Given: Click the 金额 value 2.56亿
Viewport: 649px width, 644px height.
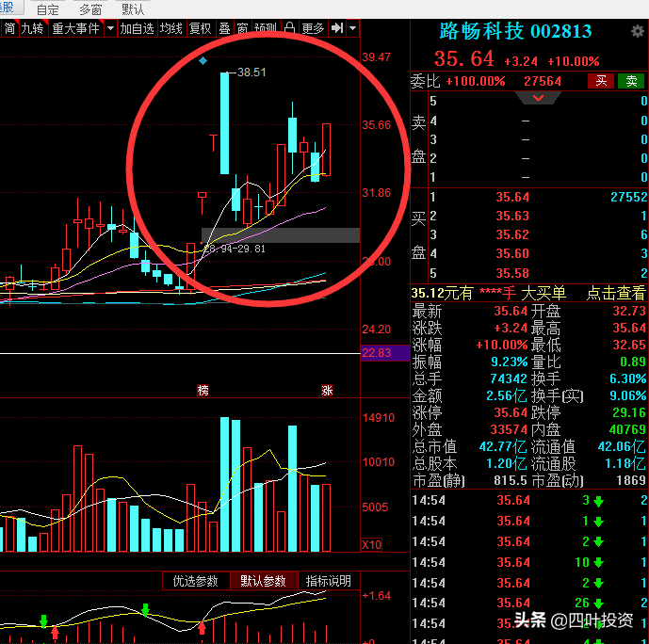Looking at the screenshot, I should [x=507, y=395].
